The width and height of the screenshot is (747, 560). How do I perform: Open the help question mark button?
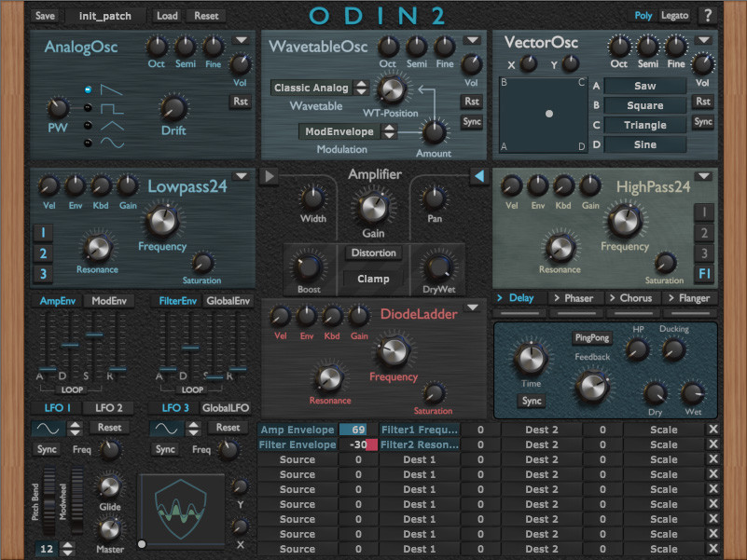[x=708, y=16]
